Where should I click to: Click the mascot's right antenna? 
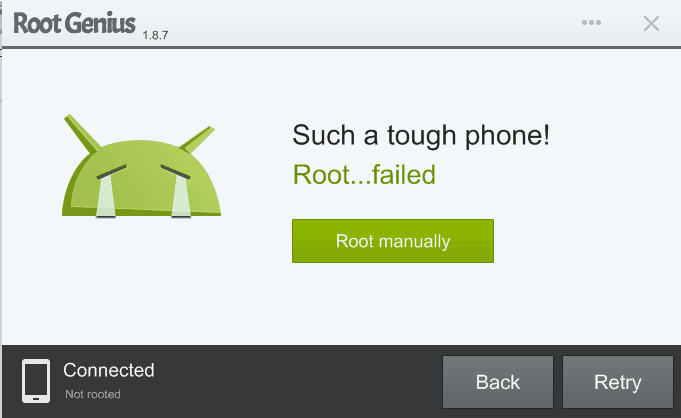coord(198,139)
